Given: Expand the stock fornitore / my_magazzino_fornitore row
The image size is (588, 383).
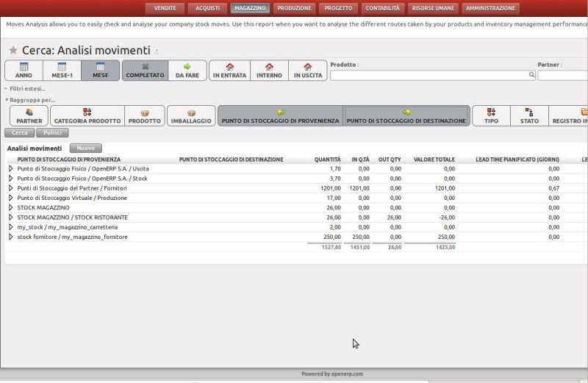Looking at the screenshot, I should point(10,237).
